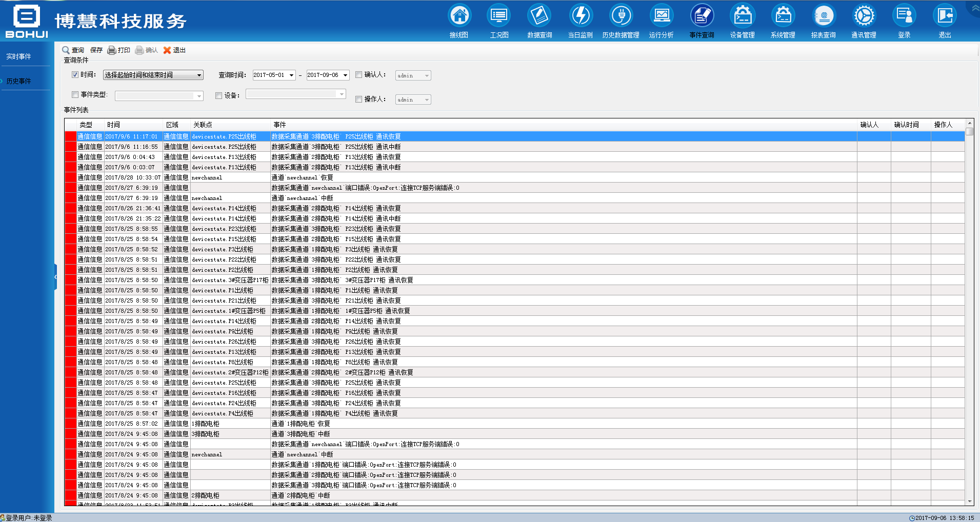Click the 登录 login icon
This screenshot has width=980, height=522.
[904, 16]
